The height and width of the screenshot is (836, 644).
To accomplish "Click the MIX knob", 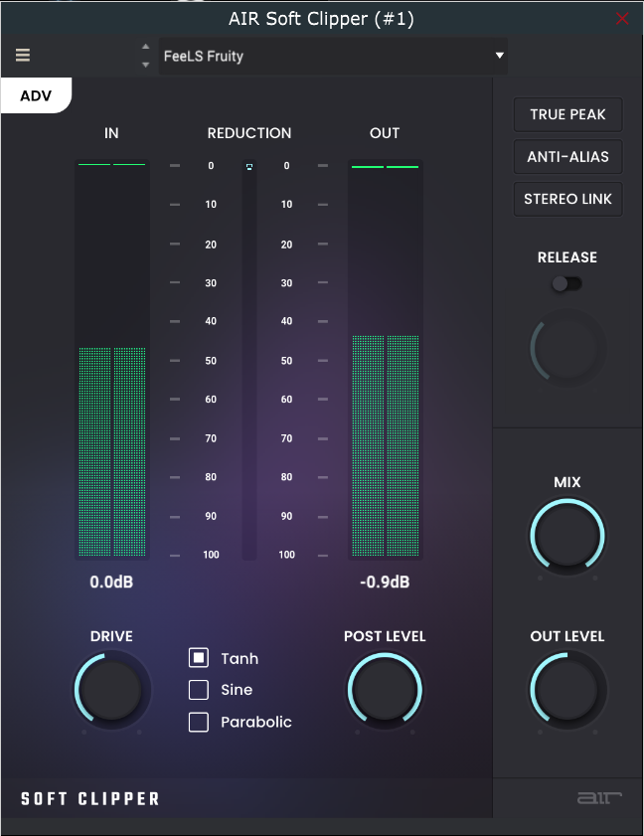I will [567, 537].
